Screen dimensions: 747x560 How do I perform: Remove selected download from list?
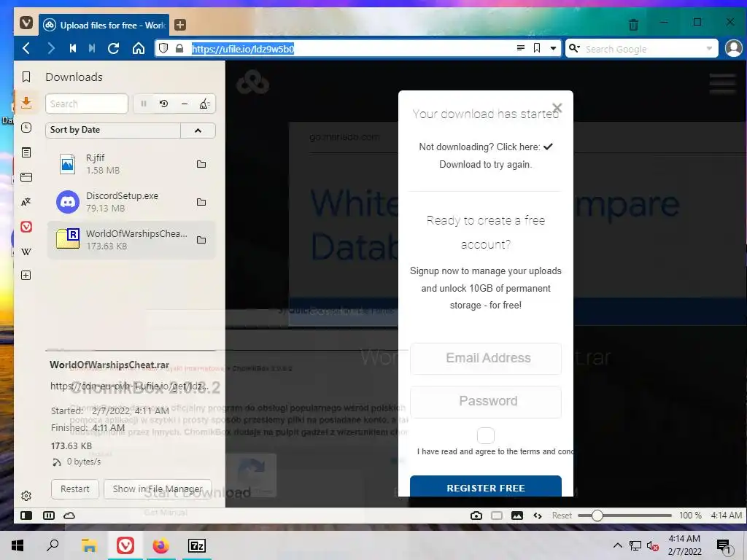pyautogui.click(x=185, y=104)
